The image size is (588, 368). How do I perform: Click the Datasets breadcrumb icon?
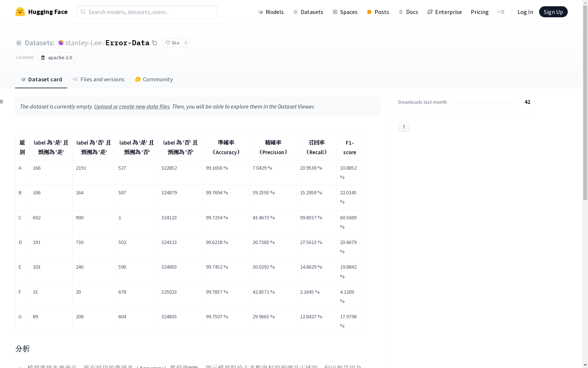[19, 43]
